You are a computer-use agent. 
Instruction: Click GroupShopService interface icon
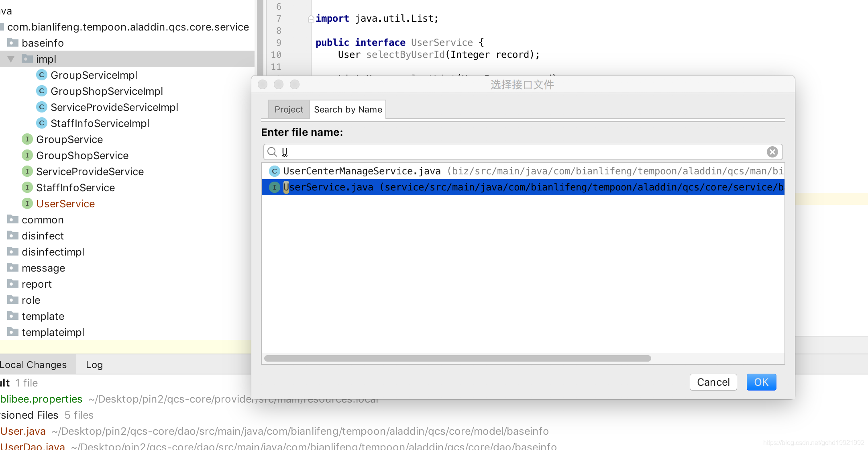pos(27,155)
